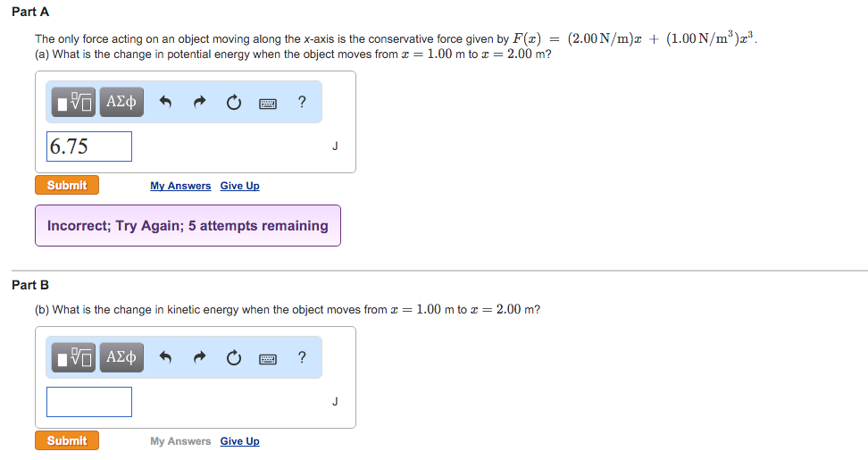Redo the edit in Part A
This screenshot has width=868, height=460.
(198, 103)
